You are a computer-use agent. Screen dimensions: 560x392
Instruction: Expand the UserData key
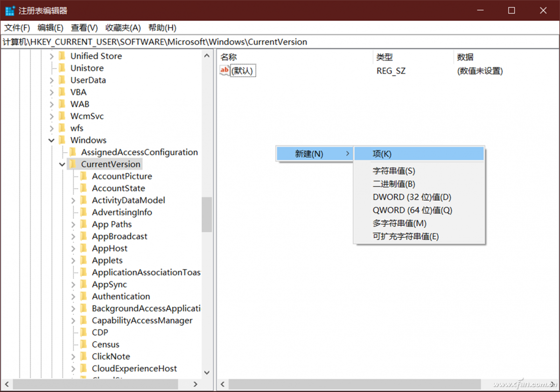(x=51, y=80)
